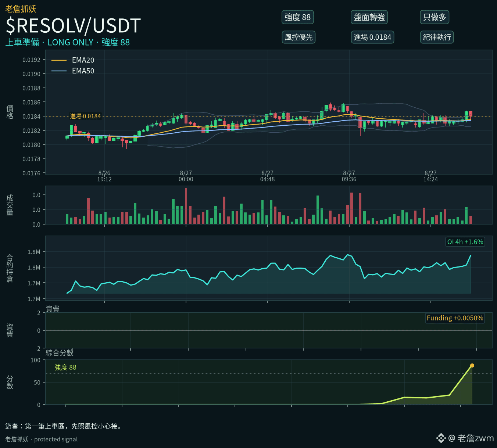
Task: Click the Funding +0.0050% badge
Action: (x=455, y=318)
